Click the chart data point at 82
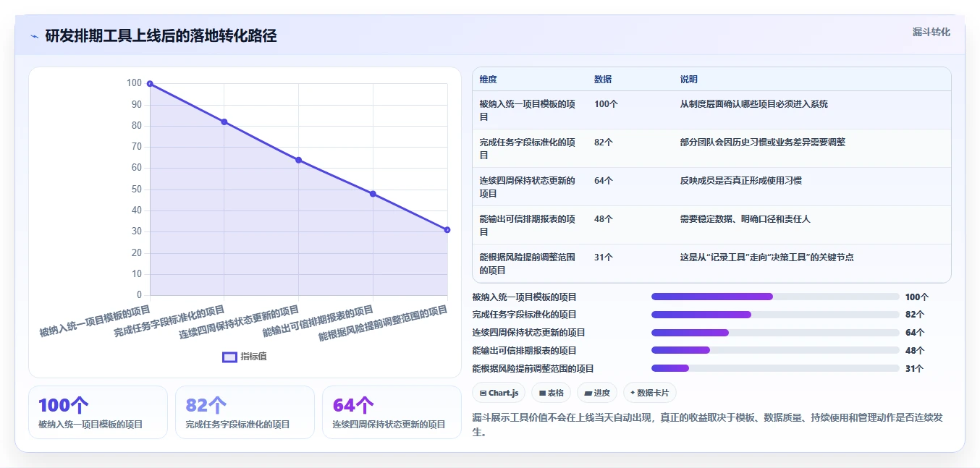The image size is (980, 468). [x=224, y=122]
